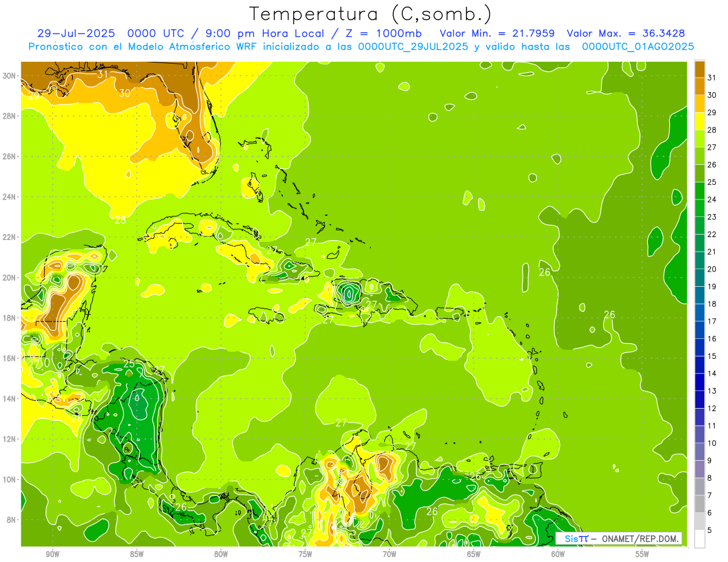Click latitude axis label '22N'
This screenshot has width=728, height=562.
click(x=10, y=237)
